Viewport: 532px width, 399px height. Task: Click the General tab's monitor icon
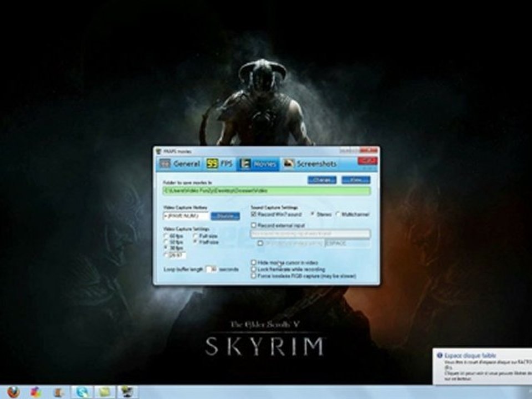tap(165, 164)
